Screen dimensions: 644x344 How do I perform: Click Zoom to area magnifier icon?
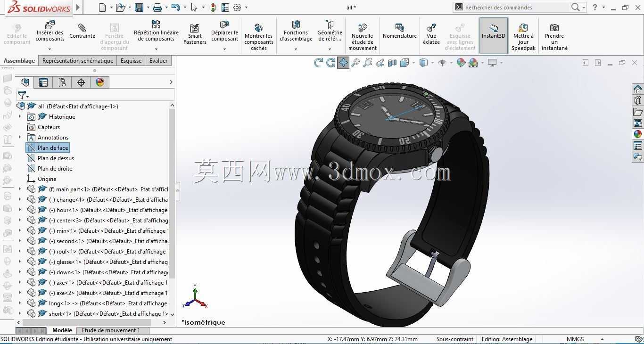(x=368, y=63)
